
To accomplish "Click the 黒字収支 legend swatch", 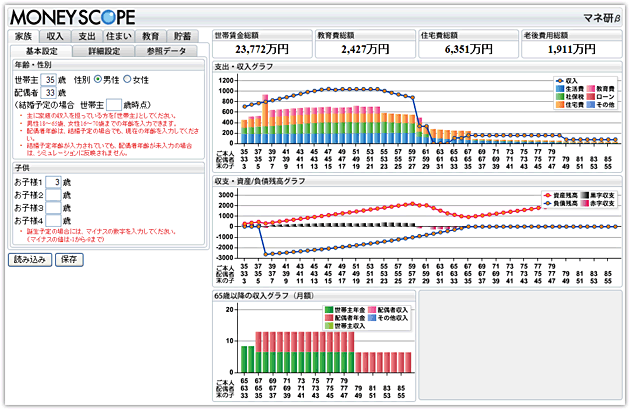I will point(584,195).
